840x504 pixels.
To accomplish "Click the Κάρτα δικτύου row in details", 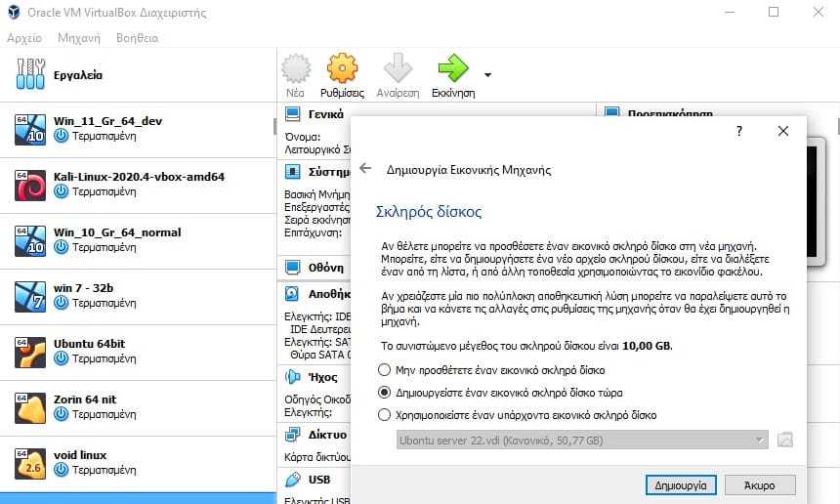I will (x=317, y=457).
